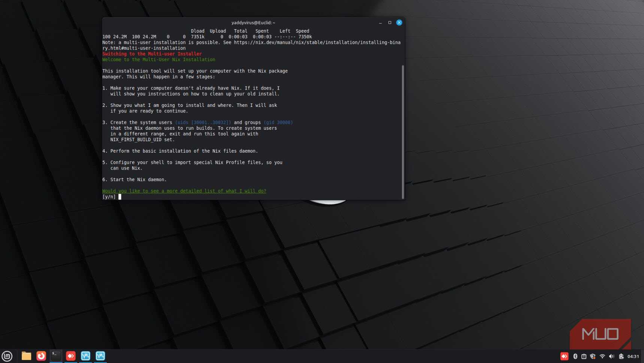The width and height of the screenshot is (644, 363).
Task: Click '1. Make sure your computer' line
Action: coord(191,88)
